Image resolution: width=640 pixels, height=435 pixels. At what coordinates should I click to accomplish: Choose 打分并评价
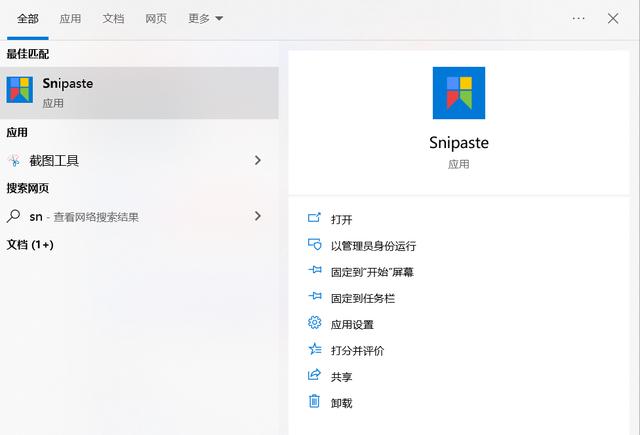[x=358, y=351]
